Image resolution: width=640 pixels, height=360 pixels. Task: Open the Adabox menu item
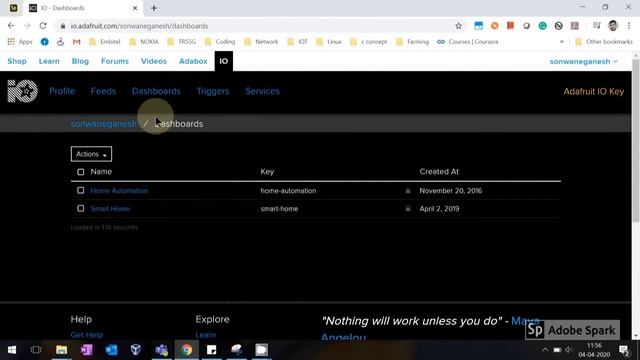pyautogui.click(x=193, y=61)
